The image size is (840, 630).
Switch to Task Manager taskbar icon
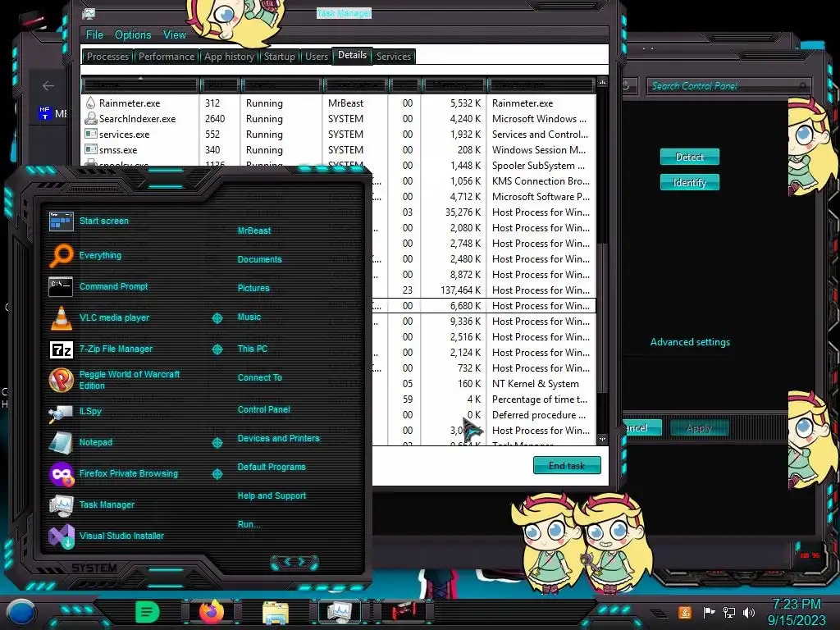[340, 611]
